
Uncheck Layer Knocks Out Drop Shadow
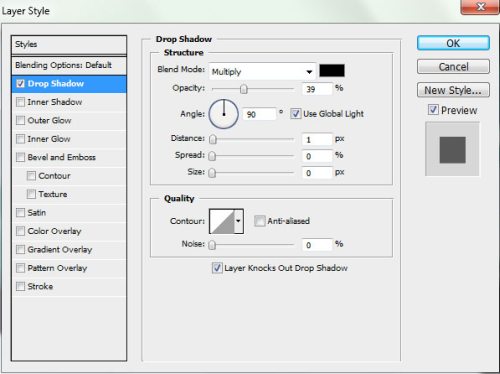point(217,268)
